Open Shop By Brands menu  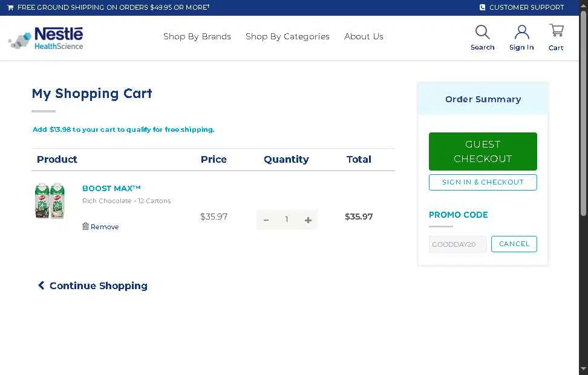click(x=197, y=36)
